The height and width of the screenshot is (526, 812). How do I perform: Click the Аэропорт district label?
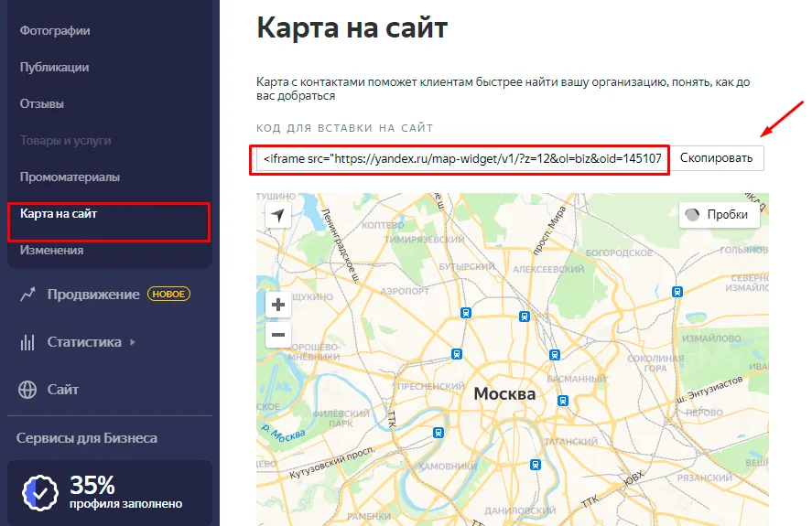405,292
